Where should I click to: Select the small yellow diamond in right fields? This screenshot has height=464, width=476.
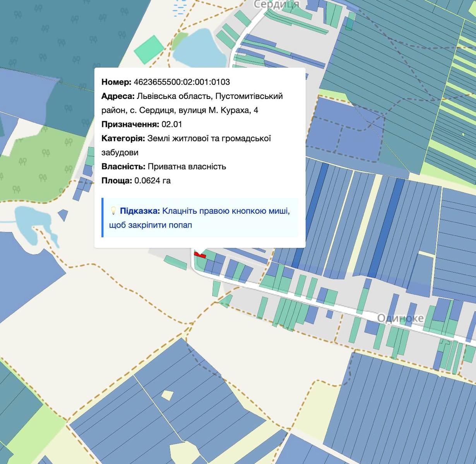[x=463, y=135]
